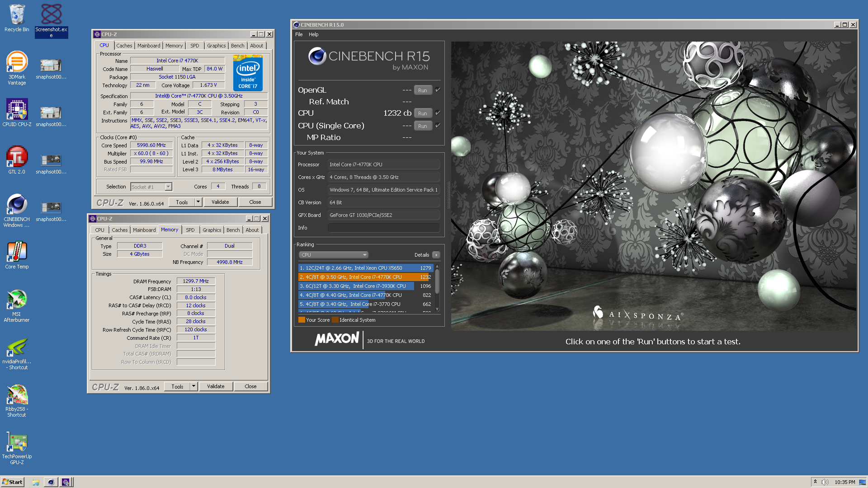Switch to SPD tab in lower CPU-Z
The image size is (868, 488).
click(x=190, y=230)
